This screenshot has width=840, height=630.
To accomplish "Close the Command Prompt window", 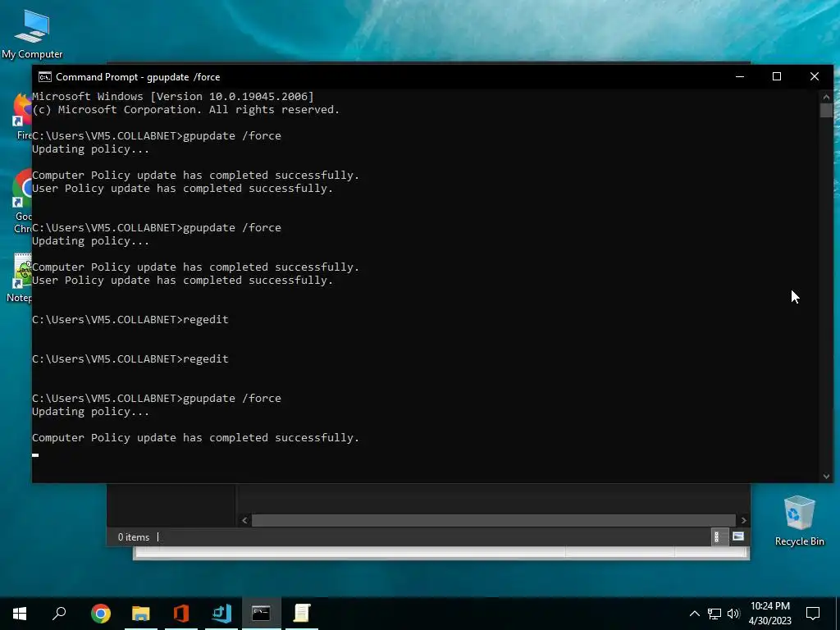I will point(815,76).
